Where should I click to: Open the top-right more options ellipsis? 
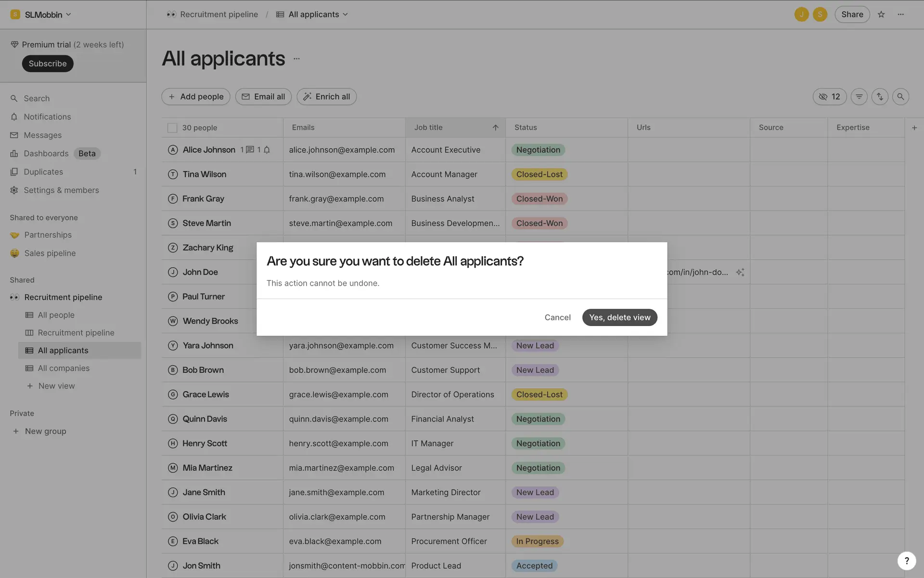pos(901,14)
